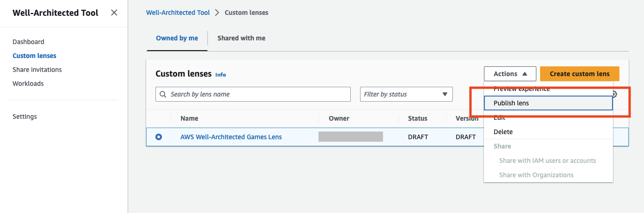The width and height of the screenshot is (644, 213).
Task: Switch to the Owned by me tab
Action: 177,38
